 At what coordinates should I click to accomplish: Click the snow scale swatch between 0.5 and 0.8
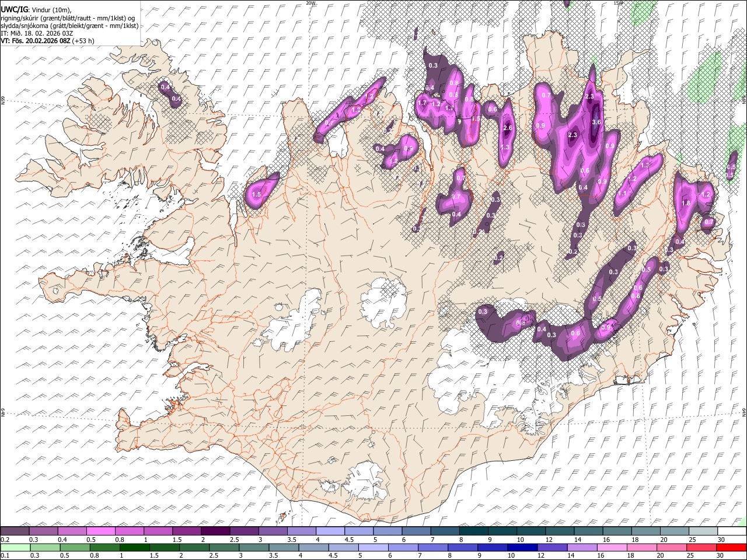(100, 531)
